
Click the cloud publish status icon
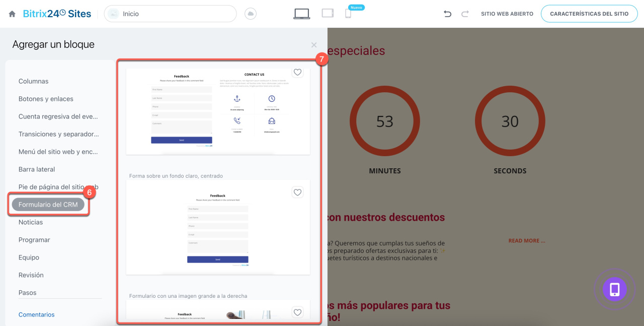coord(250,14)
